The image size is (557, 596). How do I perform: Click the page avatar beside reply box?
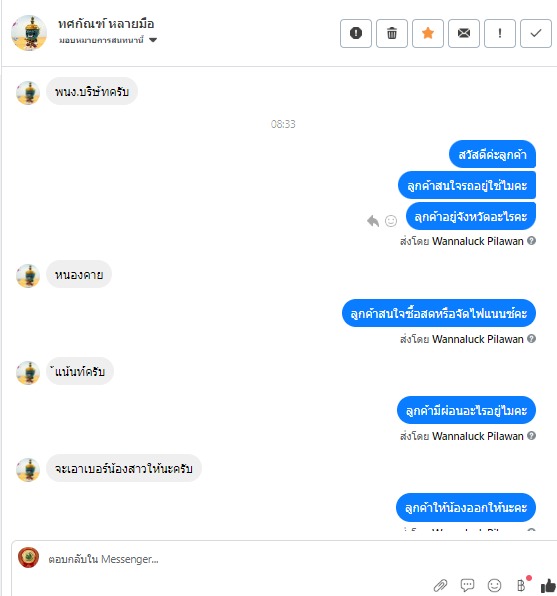point(29,558)
